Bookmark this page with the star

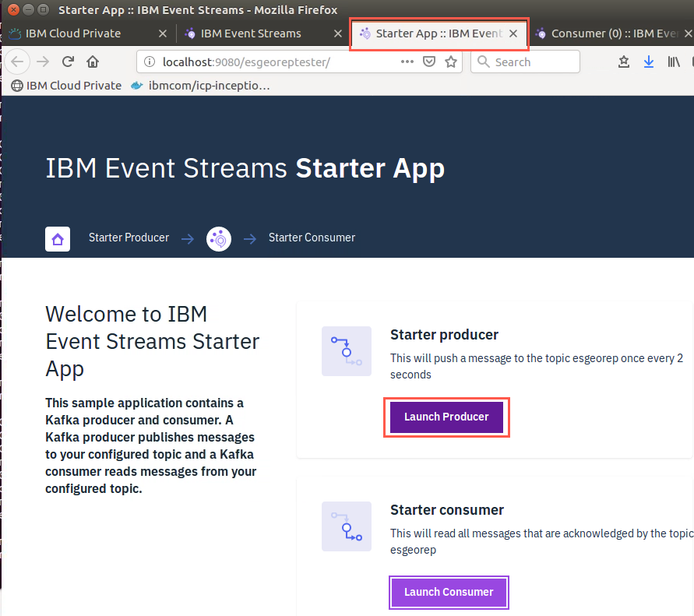pos(450,62)
